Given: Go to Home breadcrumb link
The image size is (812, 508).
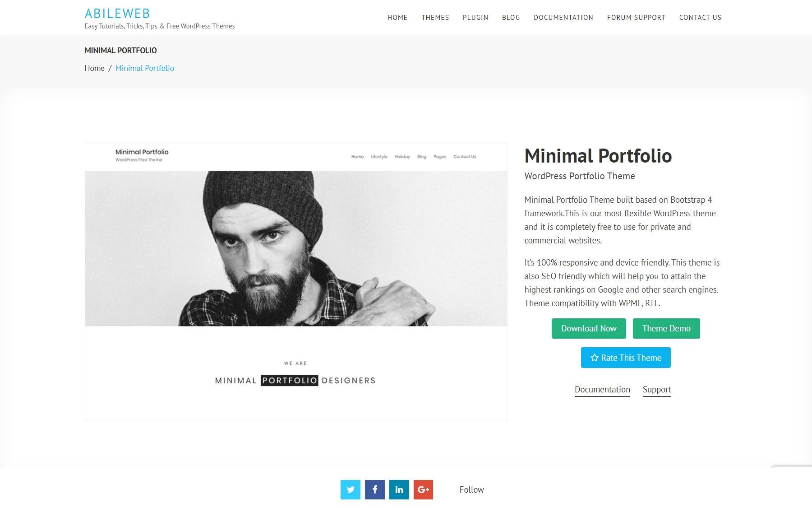Looking at the screenshot, I should click(94, 68).
